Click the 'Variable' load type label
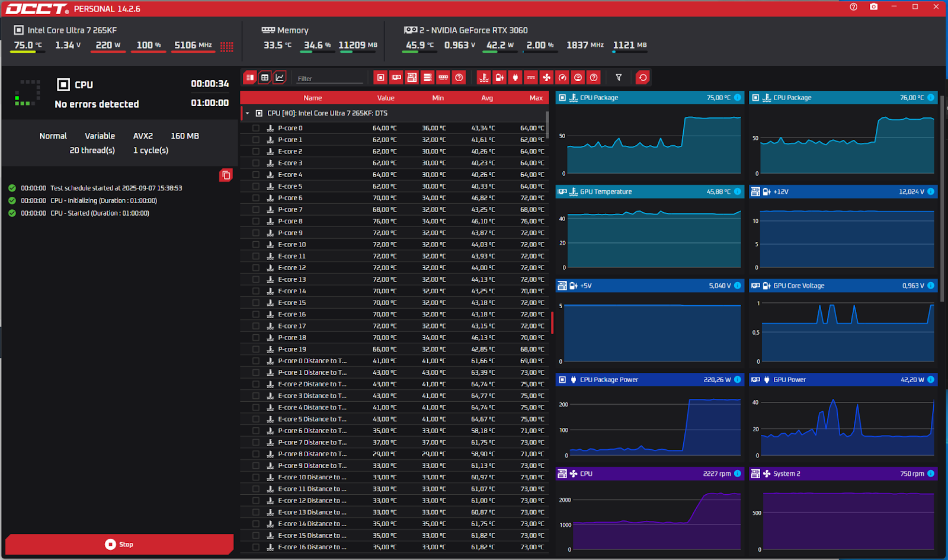 point(100,136)
